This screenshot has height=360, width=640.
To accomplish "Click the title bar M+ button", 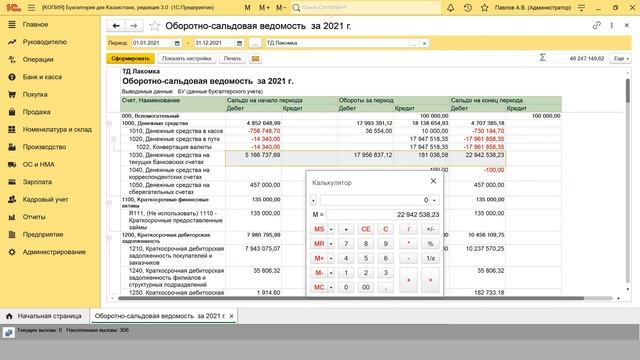I will pyautogui.click(x=264, y=7).
